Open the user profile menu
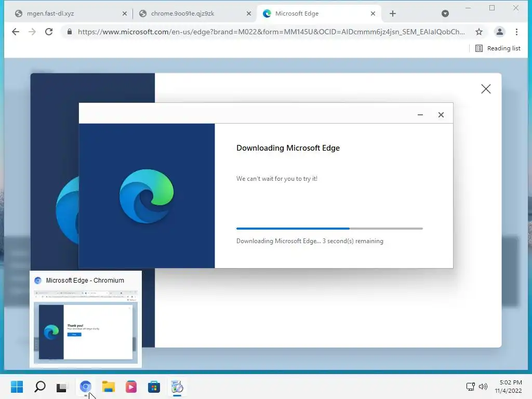This screenshot has height=399, width=532. tap(499, 32)
